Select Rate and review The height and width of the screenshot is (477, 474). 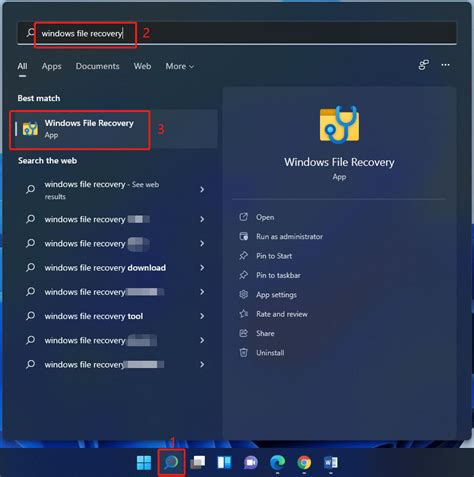tap(282, 314)
